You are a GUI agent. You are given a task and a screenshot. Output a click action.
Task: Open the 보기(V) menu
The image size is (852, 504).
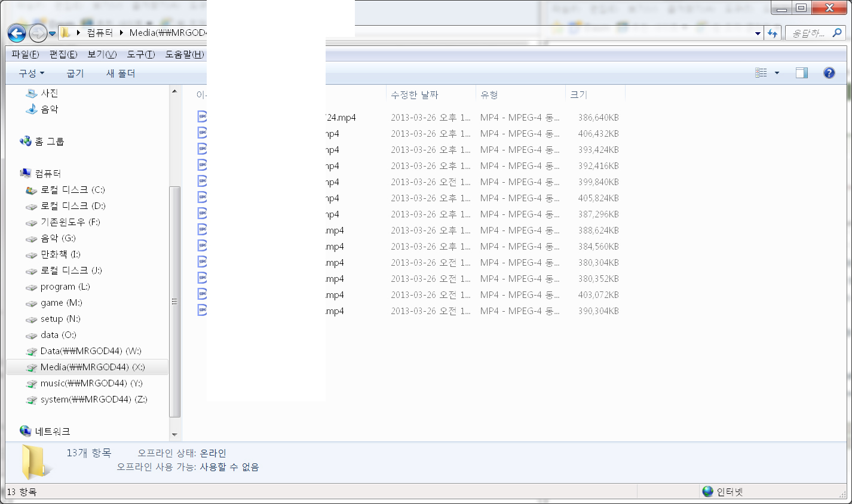(102, 54)
